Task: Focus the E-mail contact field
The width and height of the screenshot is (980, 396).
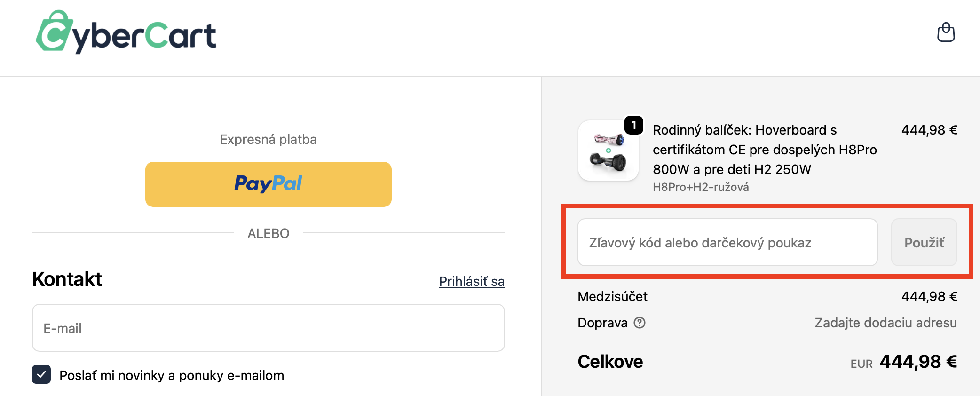Action: coord(268,328)
